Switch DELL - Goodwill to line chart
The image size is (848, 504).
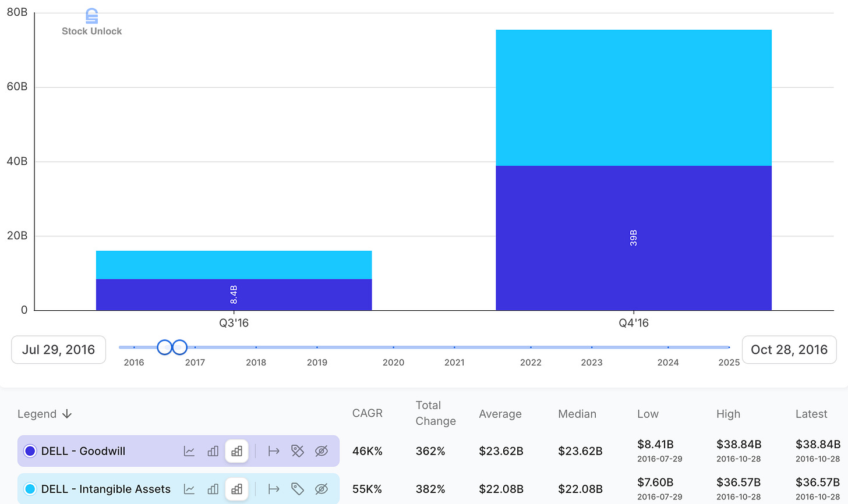click(x=189, y=451)
